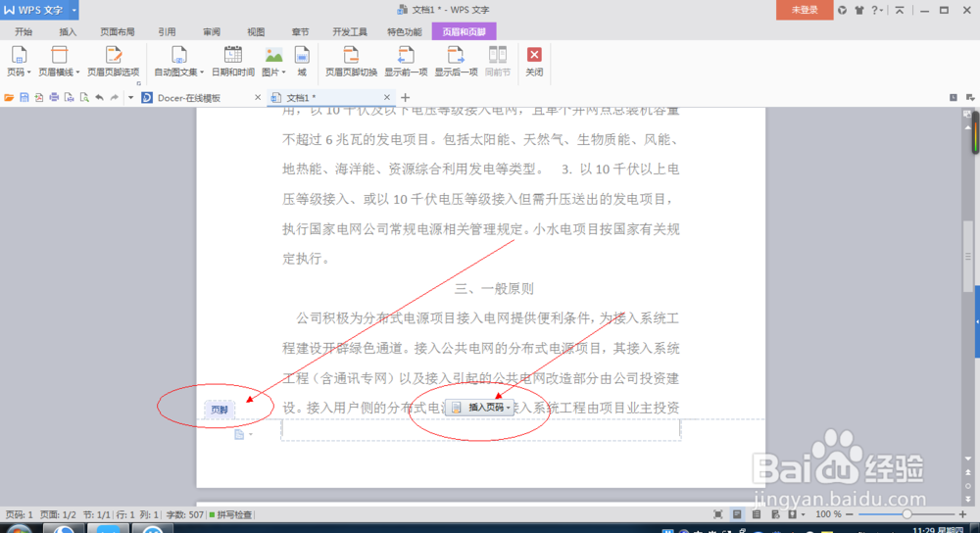Expand the 页码 dropdown arrow in ribbon
This screenshot has width=980, height=533.
coord(28,73)
